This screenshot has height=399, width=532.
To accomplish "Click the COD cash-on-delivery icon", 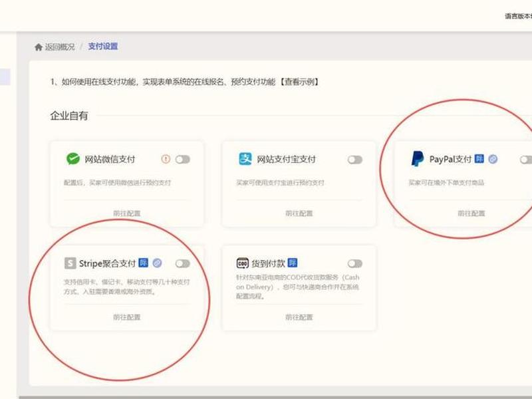I will 242,263.
